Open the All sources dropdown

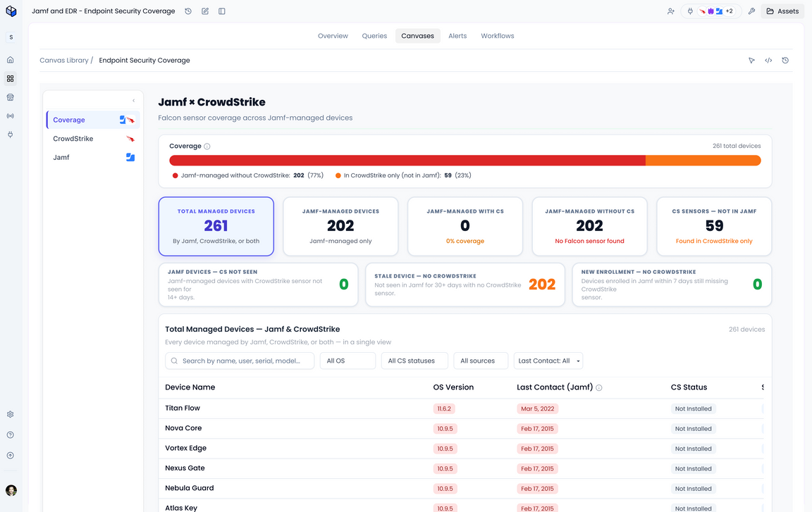[x=481, y=361]
